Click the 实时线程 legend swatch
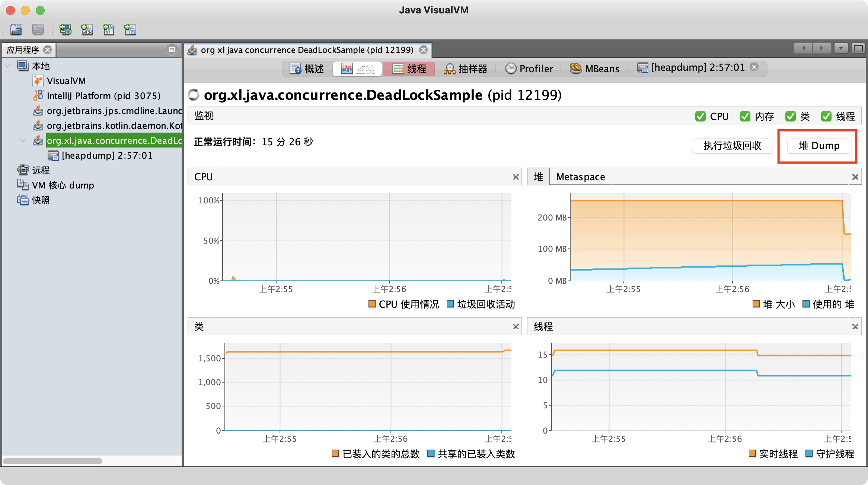The image size is (868, 485). (x=752, y=454)
